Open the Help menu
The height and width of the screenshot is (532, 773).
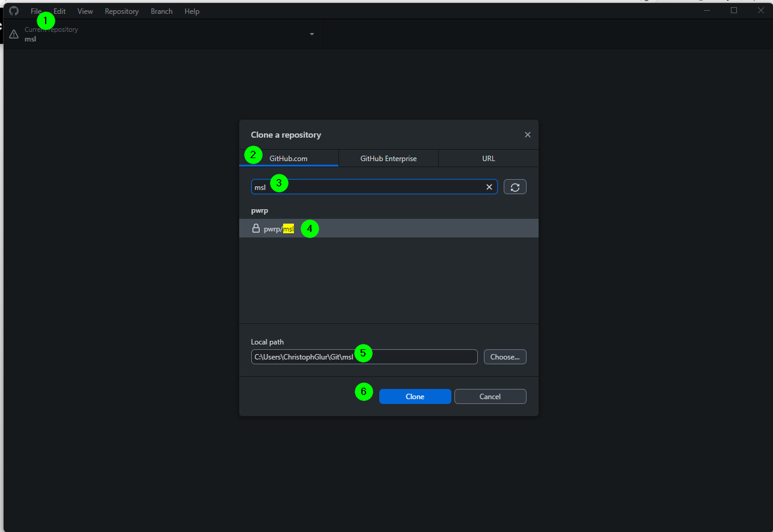pos(192,11)
